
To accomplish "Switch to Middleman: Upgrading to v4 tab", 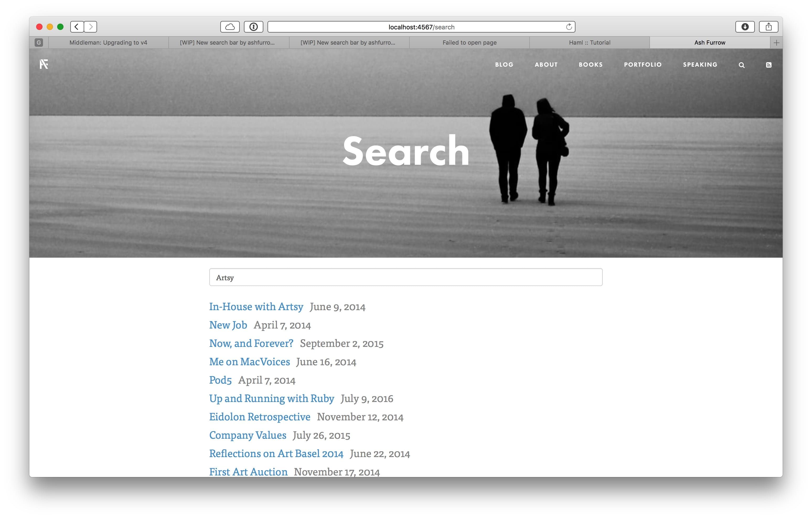I will pos(108,43).
